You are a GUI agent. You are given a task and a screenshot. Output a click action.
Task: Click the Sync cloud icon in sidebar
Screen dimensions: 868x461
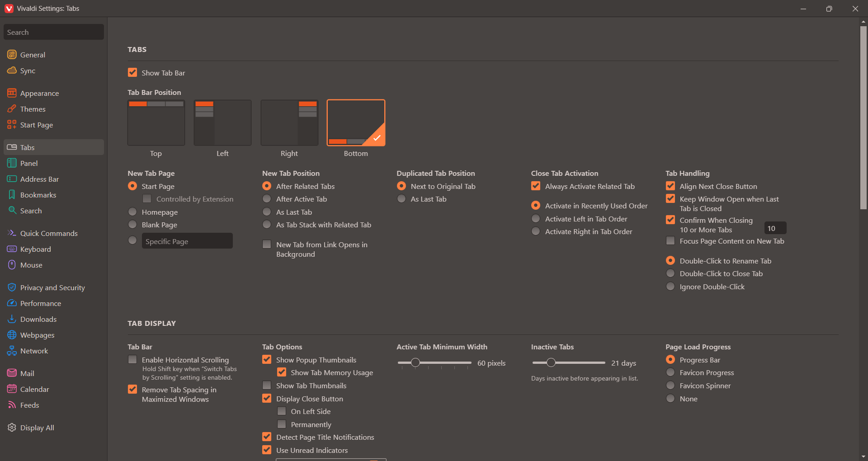click(12, 71)
